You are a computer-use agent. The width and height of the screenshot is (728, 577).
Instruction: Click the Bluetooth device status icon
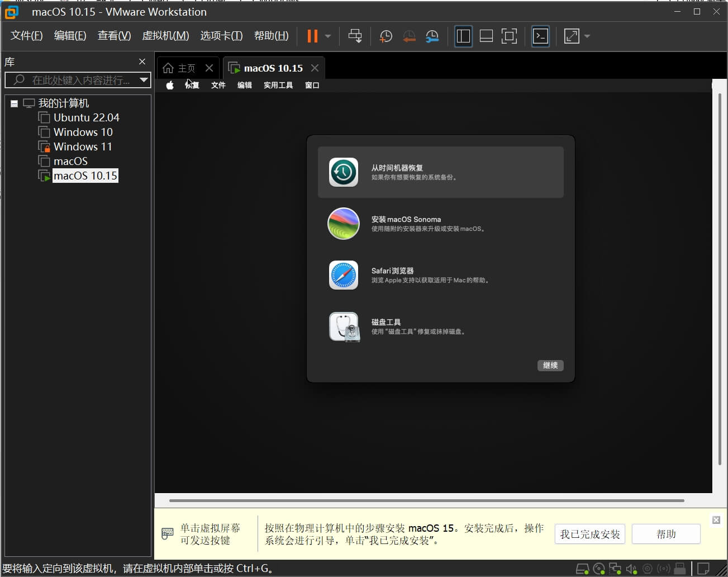pyautogui.click(x=664, y=569)
